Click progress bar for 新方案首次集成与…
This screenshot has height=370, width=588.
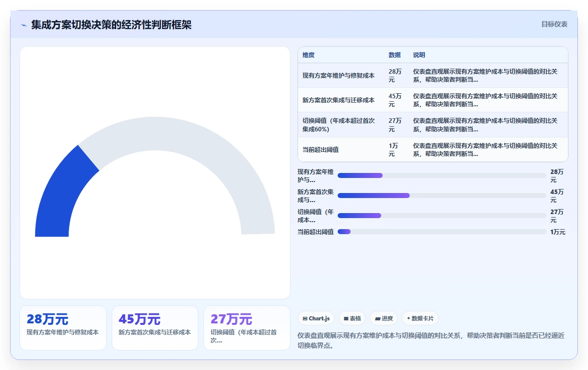coord(442,196)
